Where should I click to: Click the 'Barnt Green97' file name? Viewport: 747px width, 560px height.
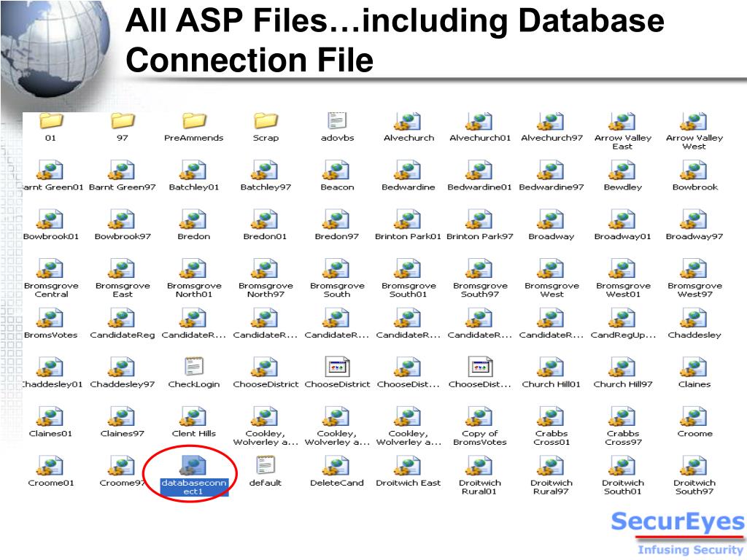[123, 187]
